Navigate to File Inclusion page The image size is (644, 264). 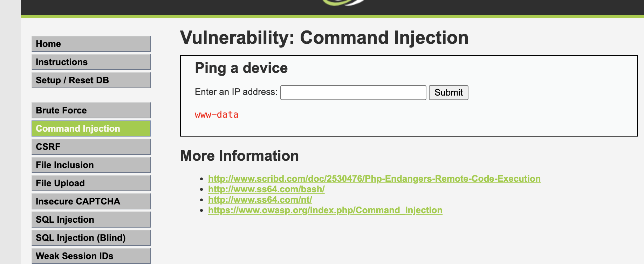91,165
